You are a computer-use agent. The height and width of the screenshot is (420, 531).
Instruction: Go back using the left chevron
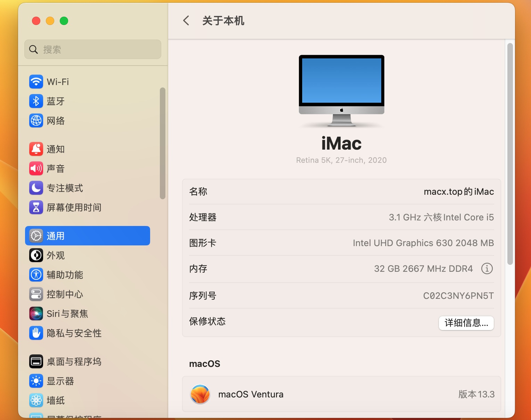pyautogui.click(x=186, y=20)
